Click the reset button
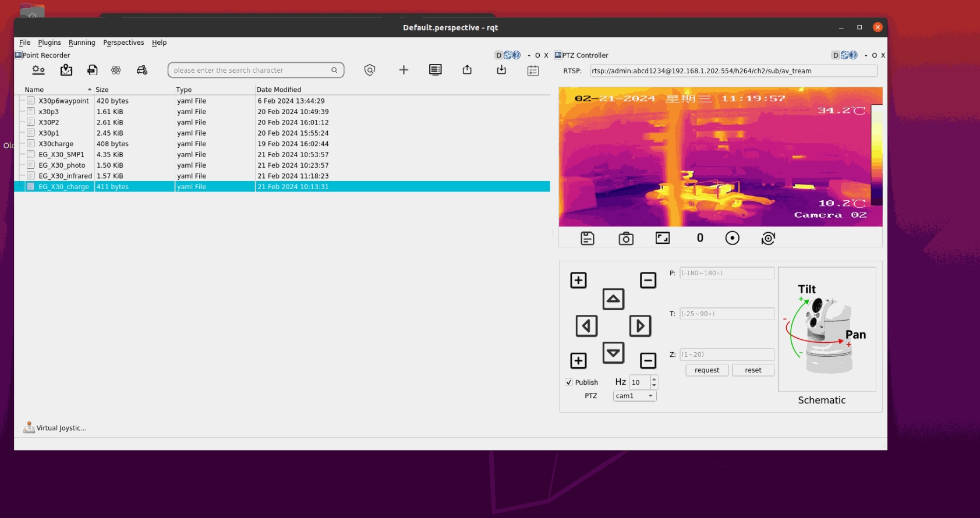Image resolution: width=980 pixels, height=518 pixels. 752,370
